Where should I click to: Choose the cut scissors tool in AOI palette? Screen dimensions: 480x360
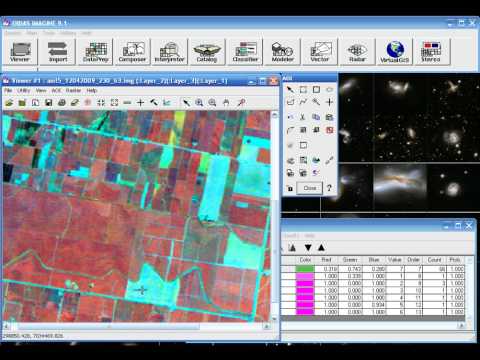[303, 117]
